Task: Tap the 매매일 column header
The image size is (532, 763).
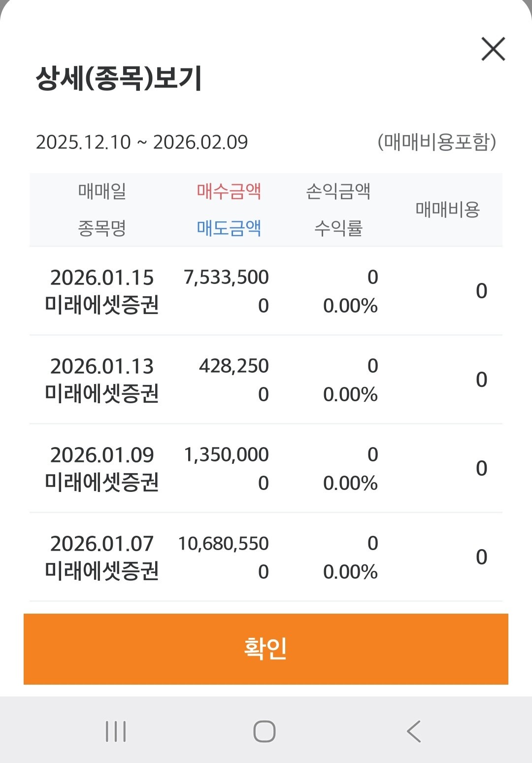Action: 102,191
